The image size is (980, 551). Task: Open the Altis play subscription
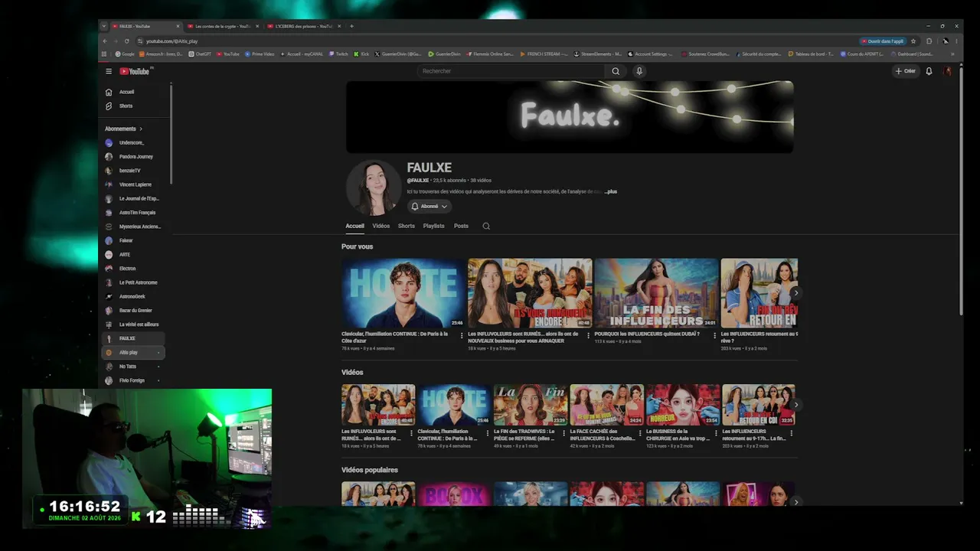[x=133, y=352]
